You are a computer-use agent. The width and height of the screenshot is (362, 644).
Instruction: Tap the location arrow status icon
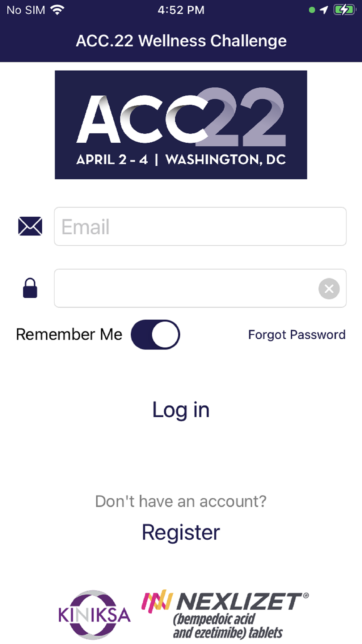324,10
